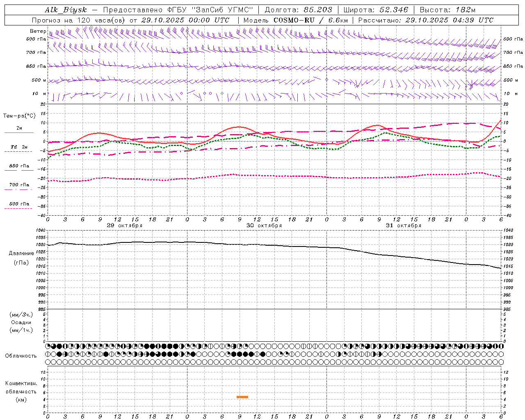The width and height of the screenshot is (525, 420).
Task: Click the 'Тем-ра(°C)' temperature axis label
Action: coord(20,116)
